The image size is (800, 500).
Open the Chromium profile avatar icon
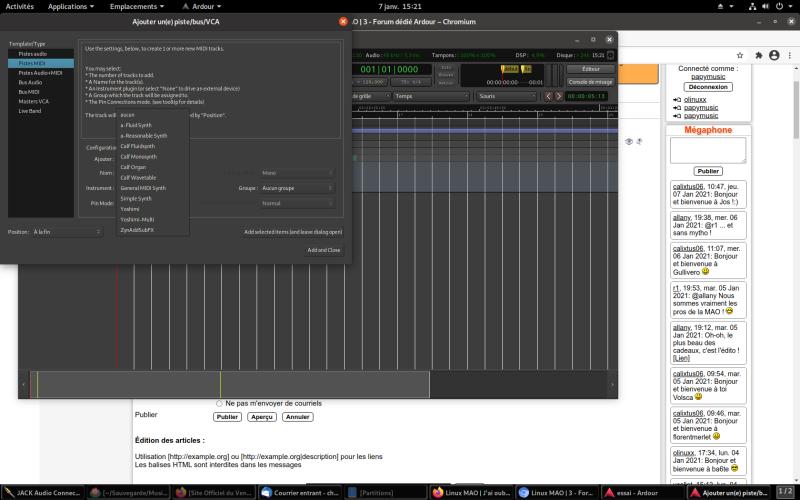pyautogui.click(x=774, y=55)
